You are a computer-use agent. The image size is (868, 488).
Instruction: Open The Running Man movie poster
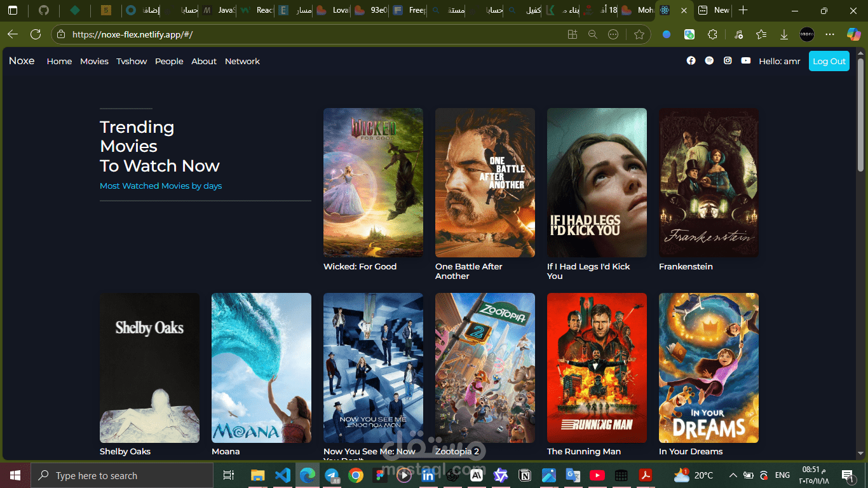click(x=597, y=368)
